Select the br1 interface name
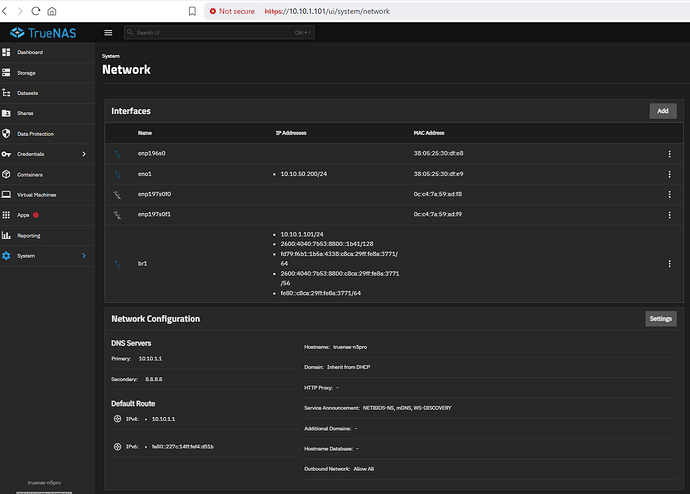The height and width of the screenshot is (494, 690). pos(143,263)
